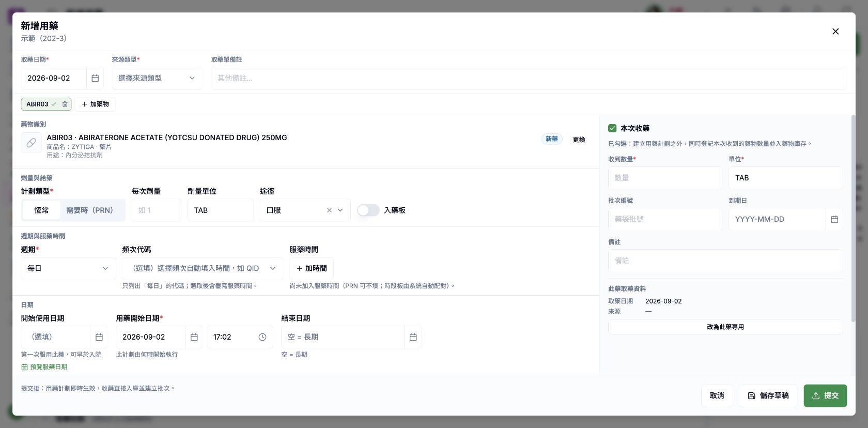Screen dimensions: 868x428
Task: Open the 週期 dropdown showing 每日
Action: 68,268
